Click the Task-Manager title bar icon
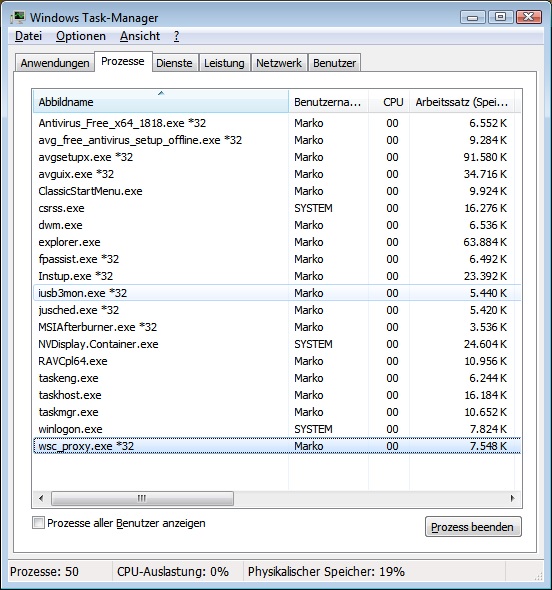 tap(18, 17)
